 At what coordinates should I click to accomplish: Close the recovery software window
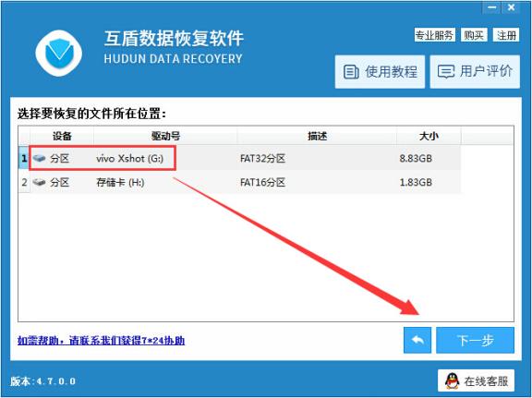tap(511, 7)
